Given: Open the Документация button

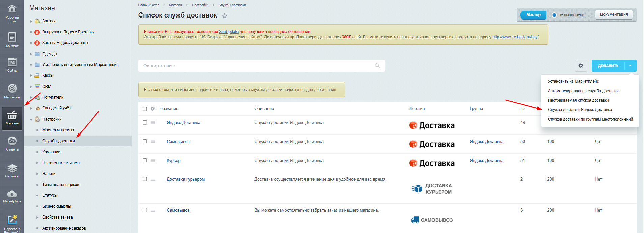Looking at the screenshot, I should [614, 14].
